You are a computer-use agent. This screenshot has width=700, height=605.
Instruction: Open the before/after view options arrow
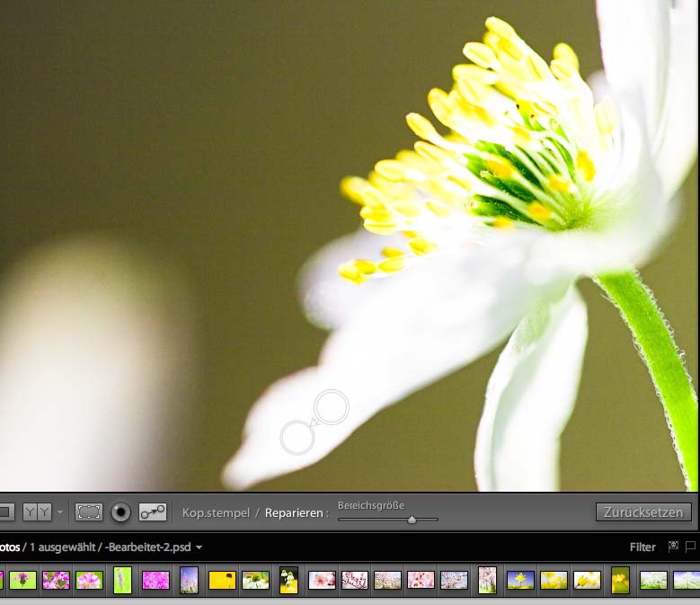60,512
